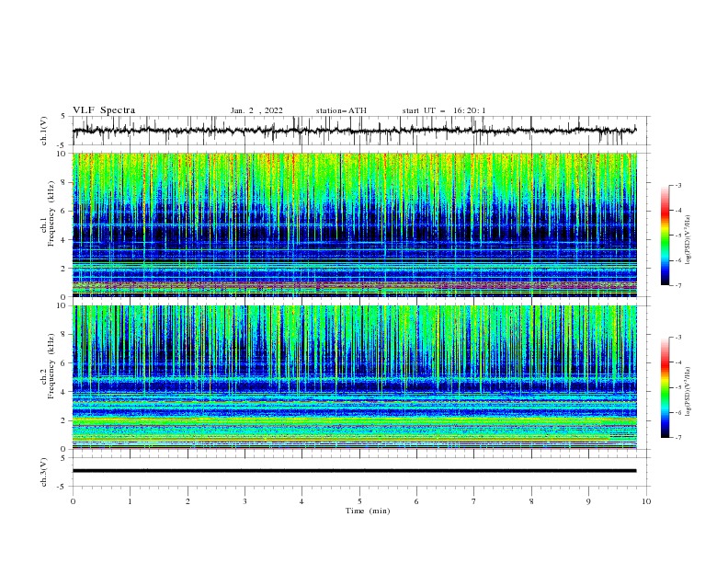Click the ch.3 flat black signal trace
This screenshot has width=728, height=563.
[354, 471]
